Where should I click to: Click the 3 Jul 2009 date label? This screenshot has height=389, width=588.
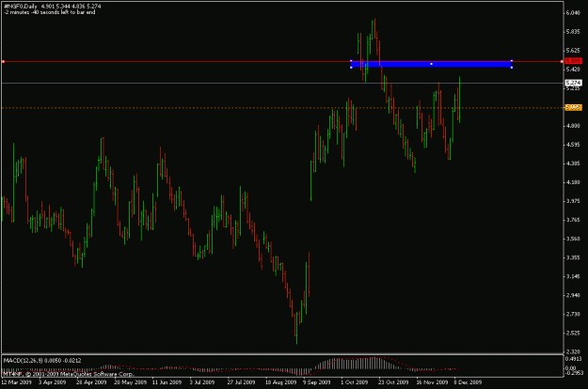[x=202, y=382]
